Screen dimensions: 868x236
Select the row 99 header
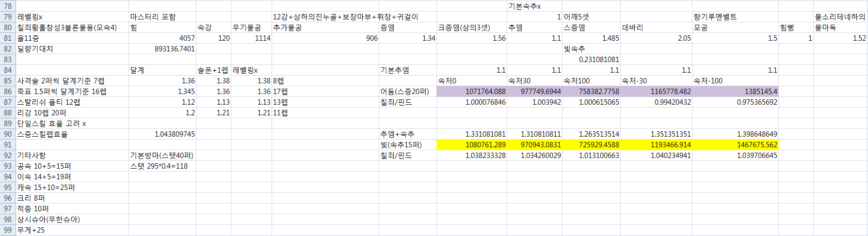[8, 230]
